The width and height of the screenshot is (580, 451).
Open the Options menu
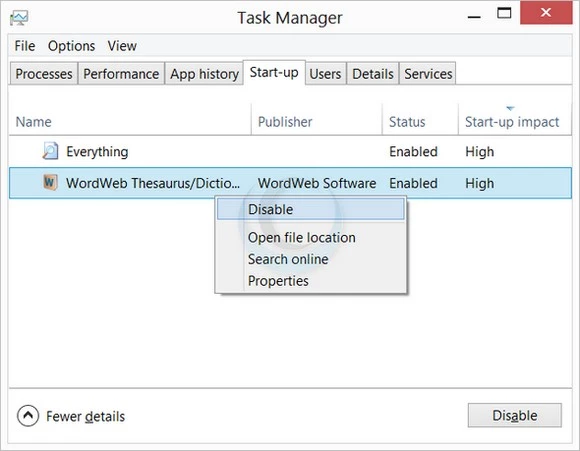(x=71, y=46)
